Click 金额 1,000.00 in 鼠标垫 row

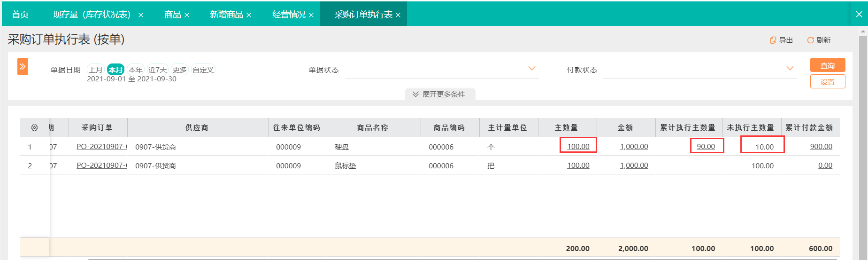(634, 165)
